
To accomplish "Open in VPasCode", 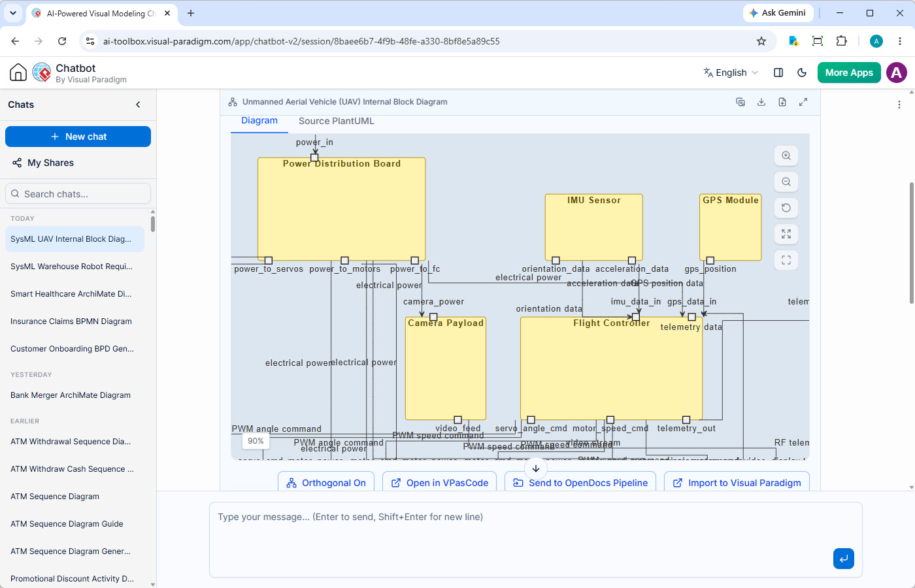I will pos(440,483).
